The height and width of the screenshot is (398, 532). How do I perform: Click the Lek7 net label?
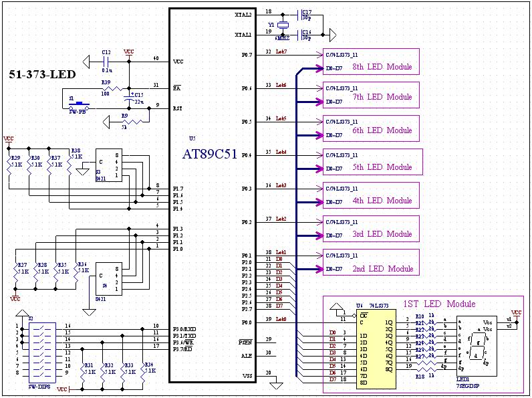[x=281, y=52]
